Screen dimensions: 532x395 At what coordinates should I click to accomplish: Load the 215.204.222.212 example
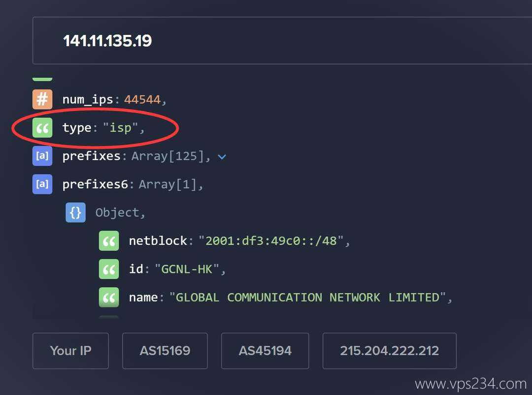pyautogui.click(x=390, y=351)
